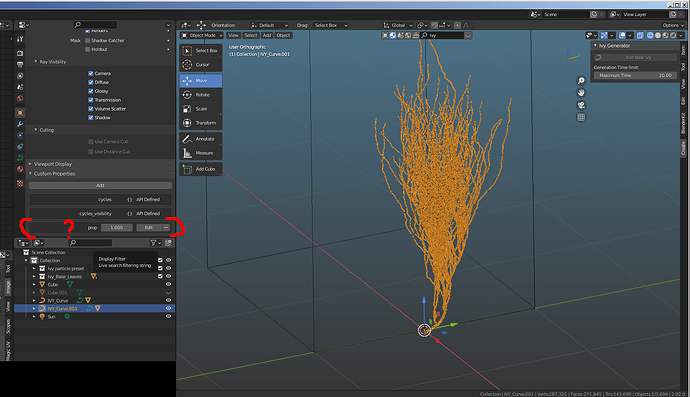Choose the Move tool

coord(201,81)
